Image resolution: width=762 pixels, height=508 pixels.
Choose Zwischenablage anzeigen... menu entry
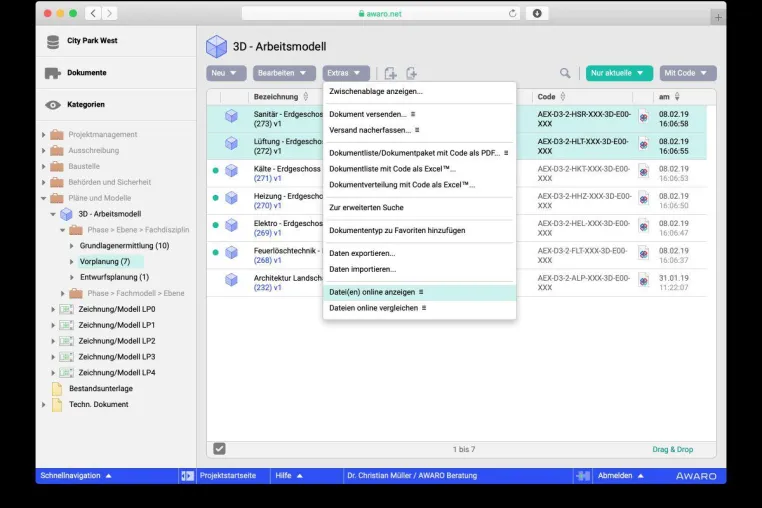(419, 91)
